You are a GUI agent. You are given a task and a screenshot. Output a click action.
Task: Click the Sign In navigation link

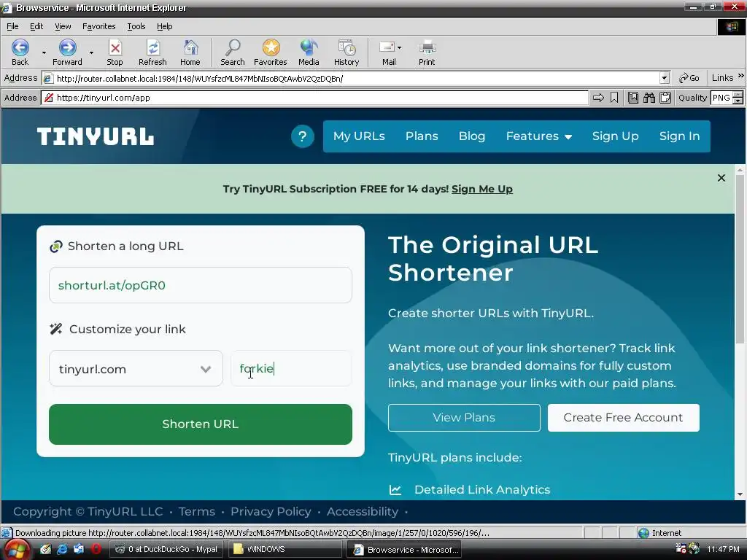pyautogui.click(x=679, y=136)
